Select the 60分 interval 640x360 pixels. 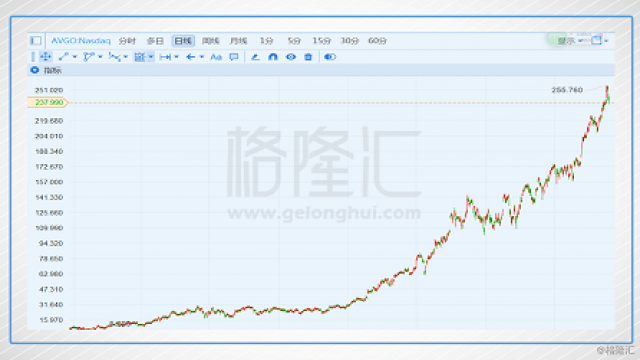(x=377, y=41)
